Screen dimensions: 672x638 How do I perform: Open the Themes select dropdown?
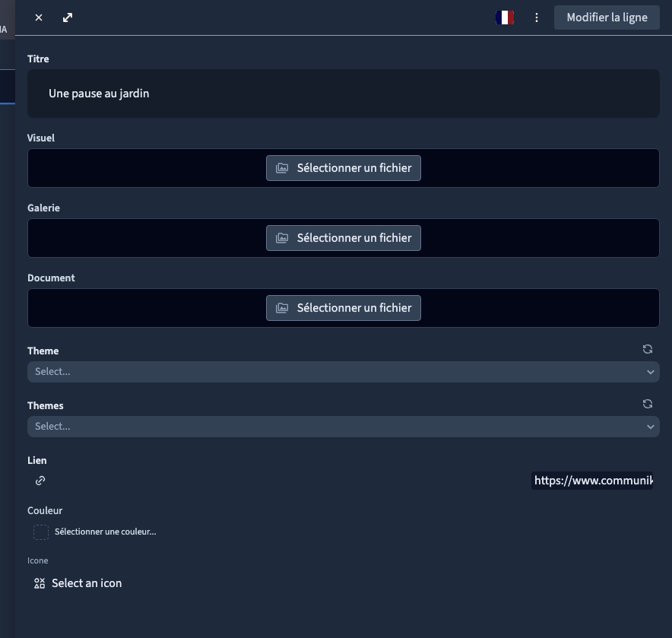[344, 427]
